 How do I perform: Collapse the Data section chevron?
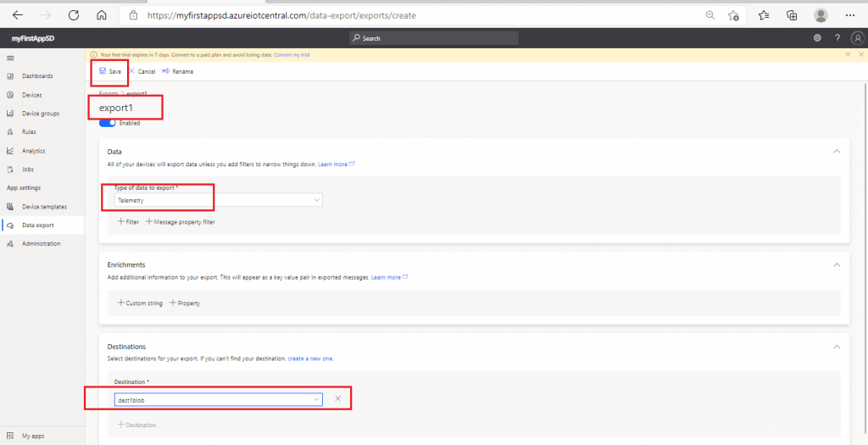point(837,151)
